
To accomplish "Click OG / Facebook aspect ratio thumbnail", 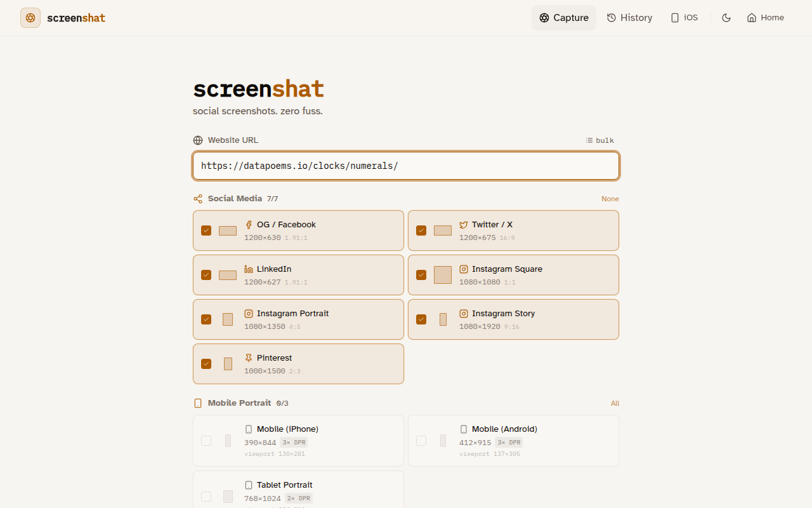I will coord(228,231).
